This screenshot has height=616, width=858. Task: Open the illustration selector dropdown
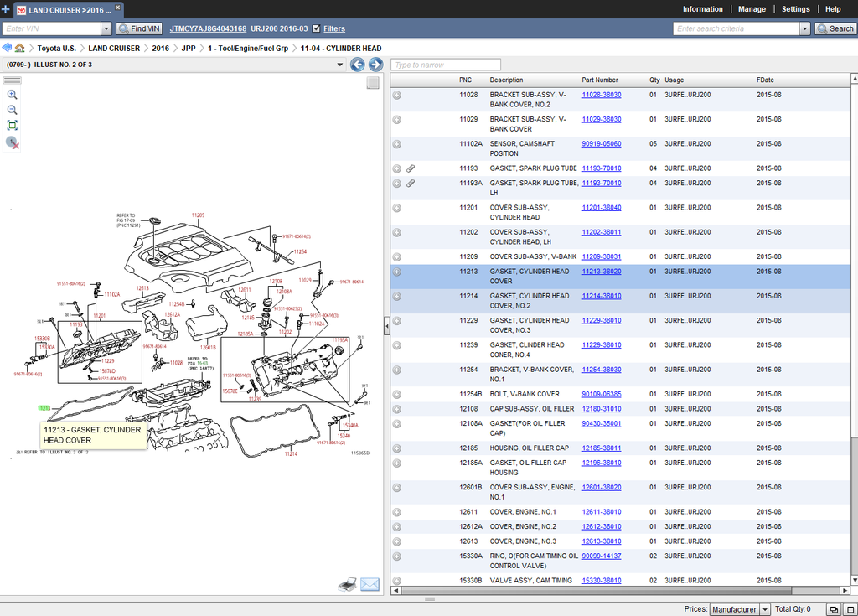click(340, 65)
